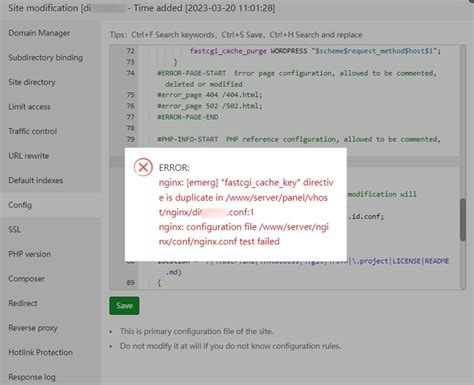This screenshot has width=474, height=385.
Task: Click the code editor vertical scrollbar thumb
Action: click(463, 220)
